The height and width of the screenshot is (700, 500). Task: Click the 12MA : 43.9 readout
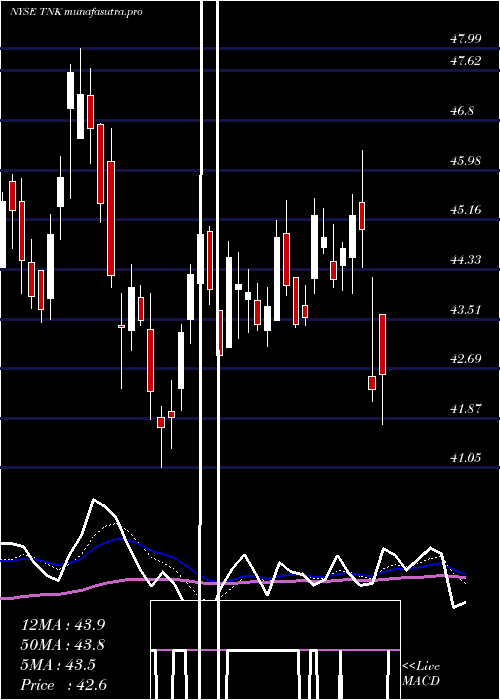63,625
